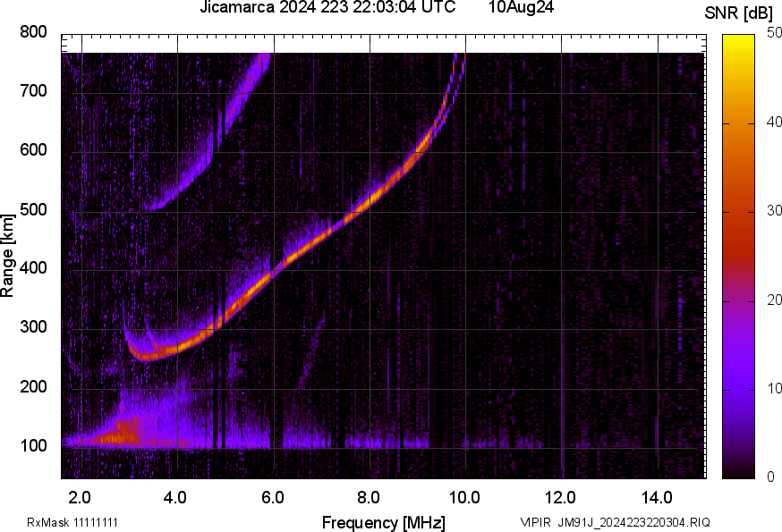Click the frequency tick label 6.0
This screenshot has width=782, height=532.
click(x=272, y=497)
